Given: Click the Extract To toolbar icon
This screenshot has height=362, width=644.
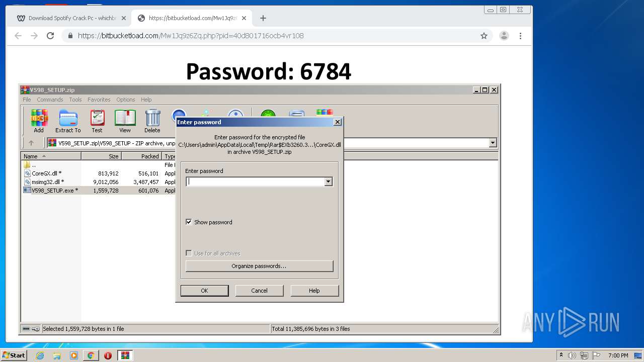Looking at the screenshot, I should click(x=68, y=121).
